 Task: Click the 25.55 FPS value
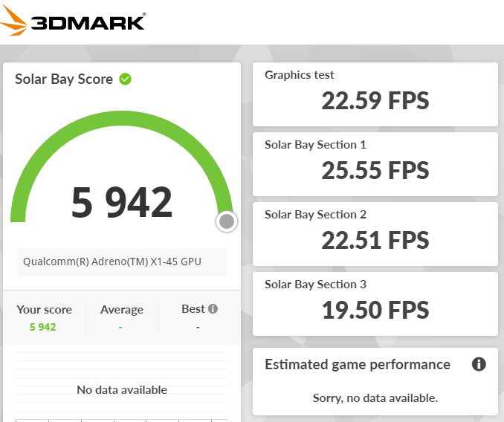pos(375,170)
